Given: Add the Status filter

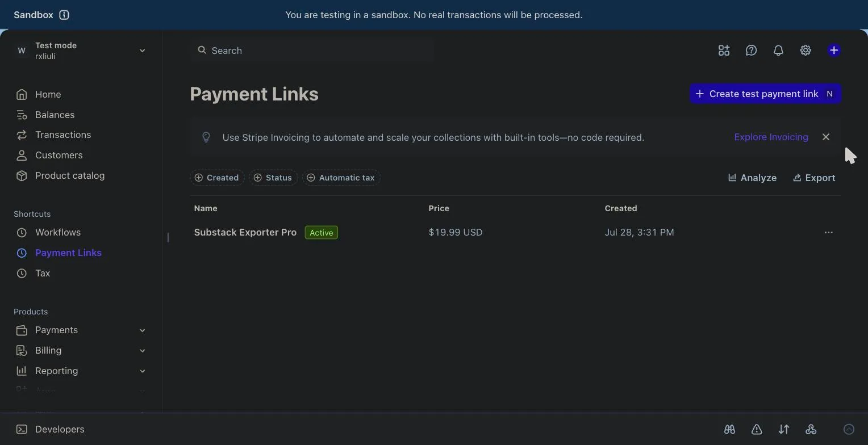Looking at the screenshot, I should tap(273, 178).
